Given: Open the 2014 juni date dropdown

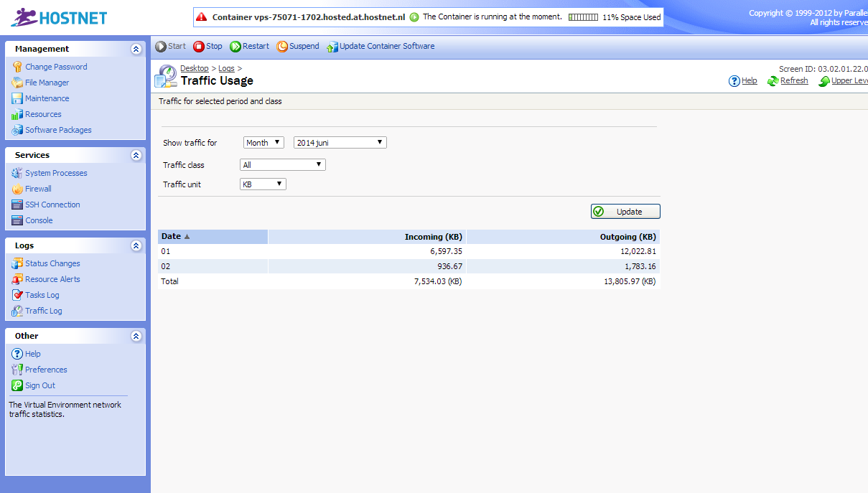Looking at the screenshot, I should coord(340,143).
